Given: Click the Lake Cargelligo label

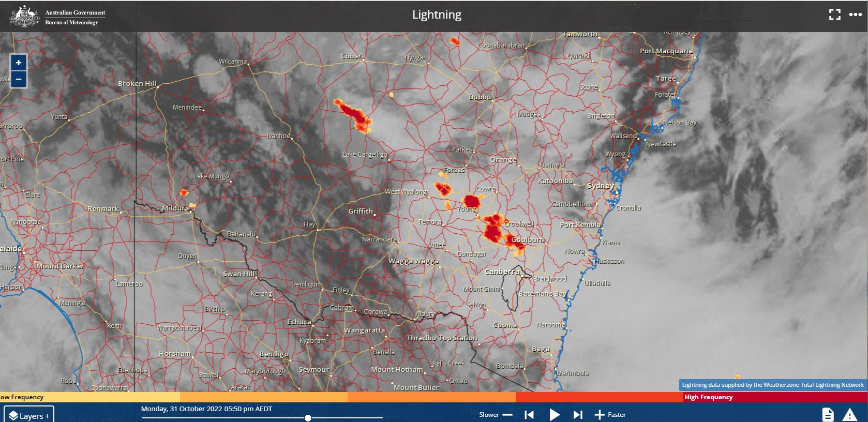Looking at the screenshot, I should point(365,154).
